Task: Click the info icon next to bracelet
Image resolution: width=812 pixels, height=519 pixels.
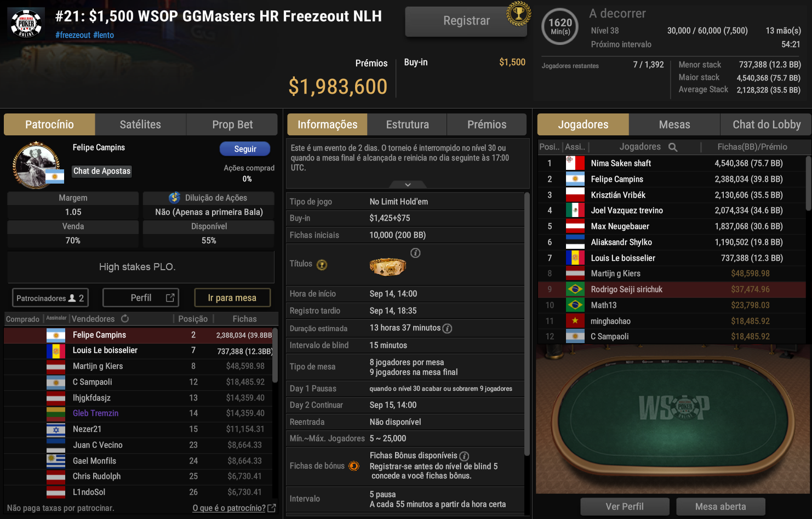Action: (415, 253)
